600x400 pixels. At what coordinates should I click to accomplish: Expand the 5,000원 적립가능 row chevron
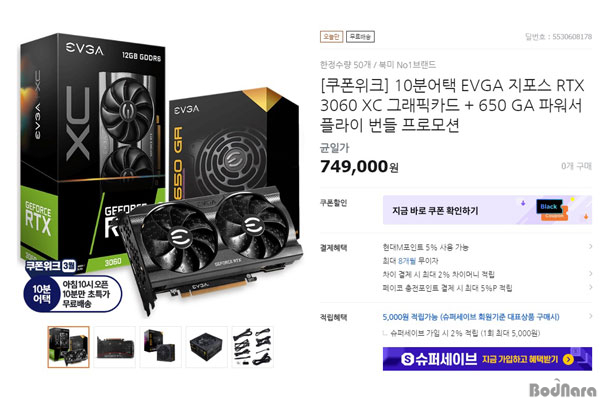590,316
